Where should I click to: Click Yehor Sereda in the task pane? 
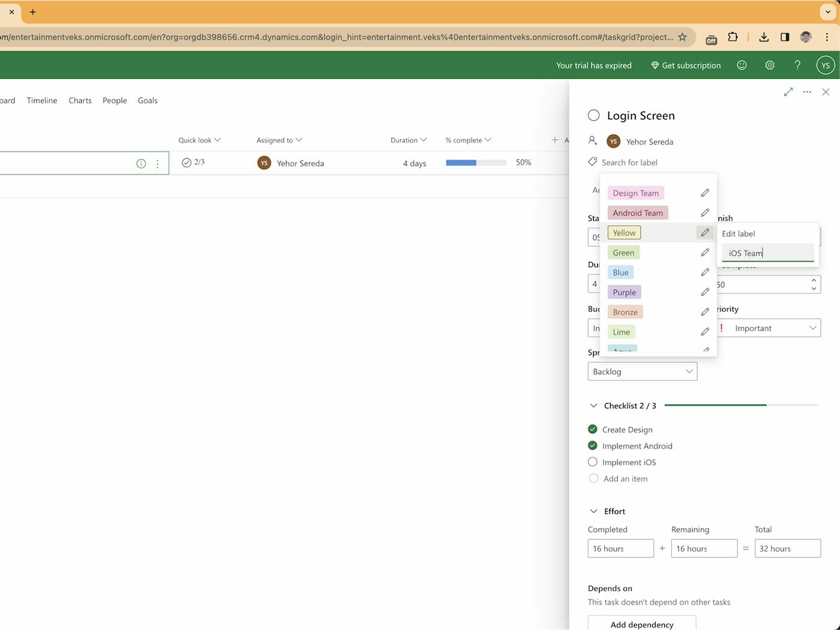point(650,142)
